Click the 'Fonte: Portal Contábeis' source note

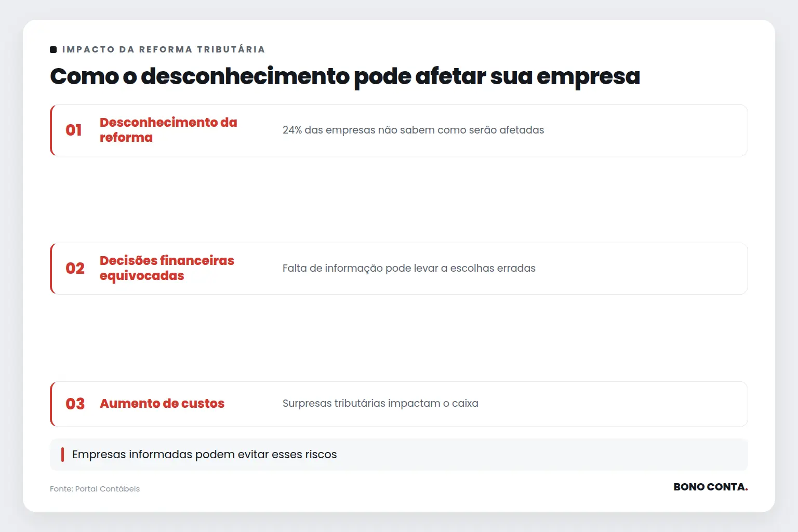95,489
